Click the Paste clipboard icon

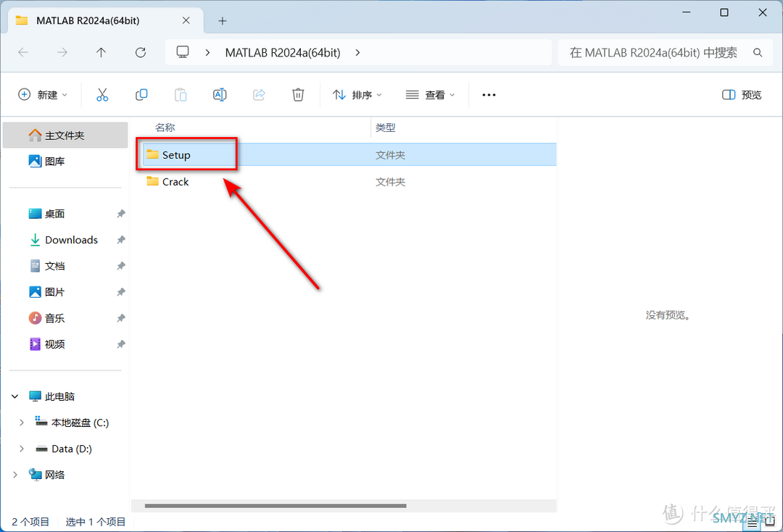click(181, 95)
